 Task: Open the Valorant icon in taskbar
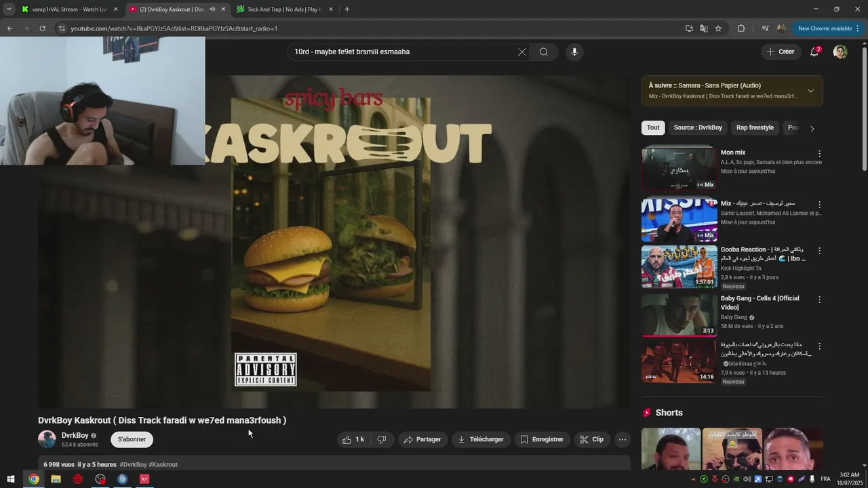[x=144, y=479]
